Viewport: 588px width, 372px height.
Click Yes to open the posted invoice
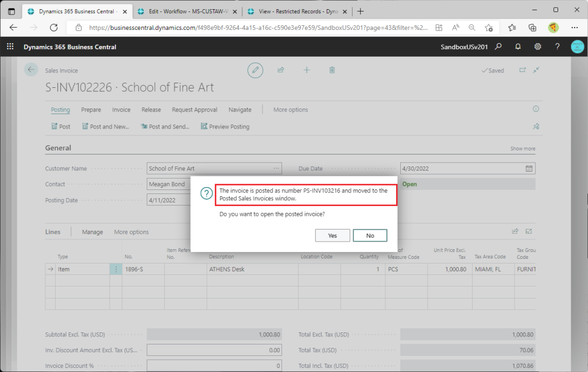[x=332, y=235]
